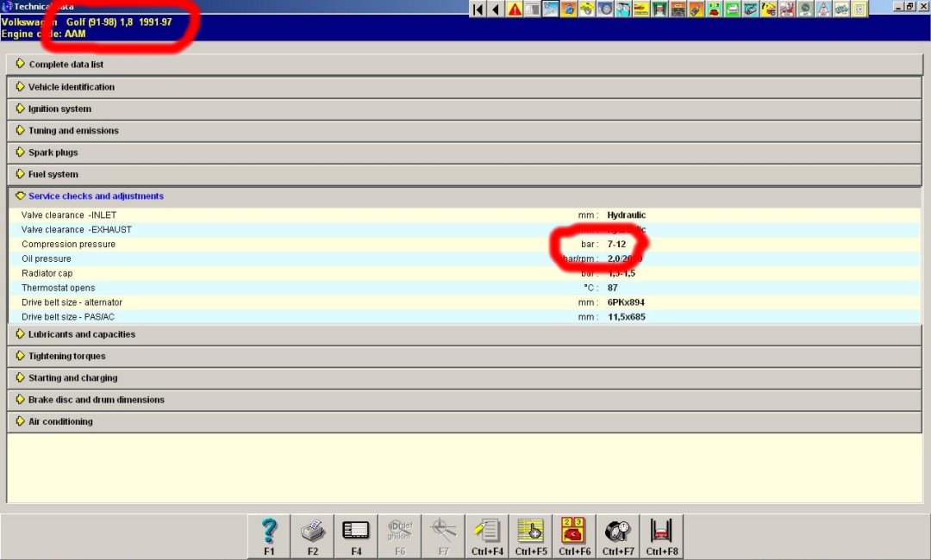
Task: Open the Ctrl+F7 tyre and gauge tool
Action: coord(617,536)
